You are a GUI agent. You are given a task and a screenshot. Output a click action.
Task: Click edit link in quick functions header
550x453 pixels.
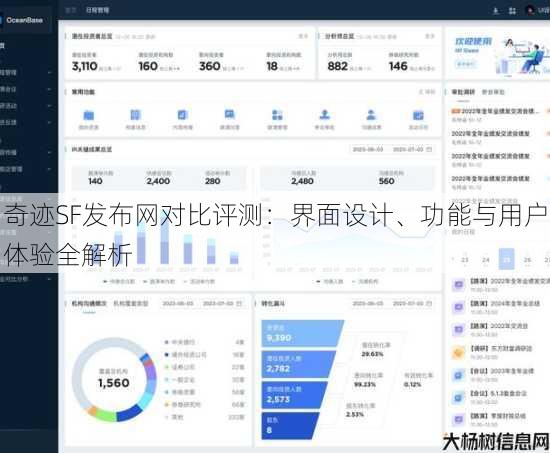pyautogui.click(x=427, y=92)
